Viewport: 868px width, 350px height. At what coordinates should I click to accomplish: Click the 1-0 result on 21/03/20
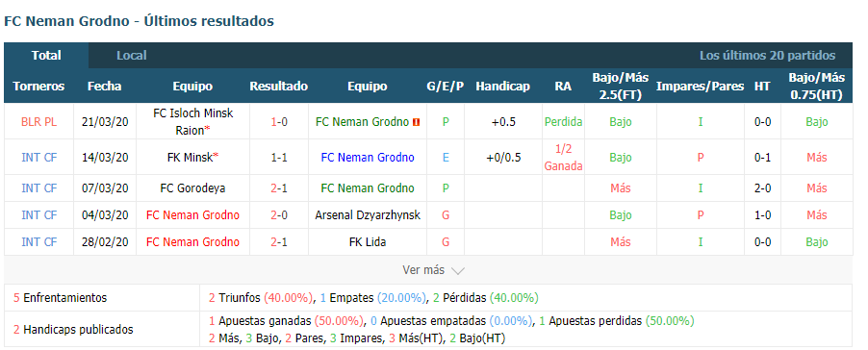(x=279, y=122)
